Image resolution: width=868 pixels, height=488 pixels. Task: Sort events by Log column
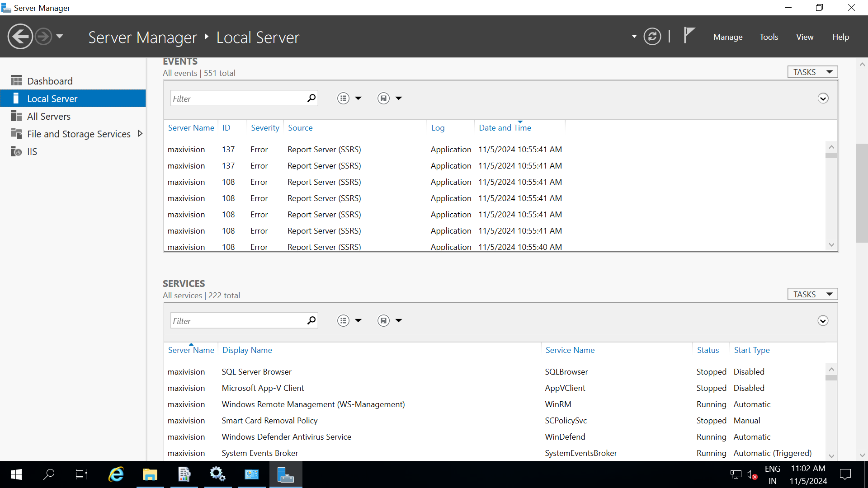click(x=438, y=128)
